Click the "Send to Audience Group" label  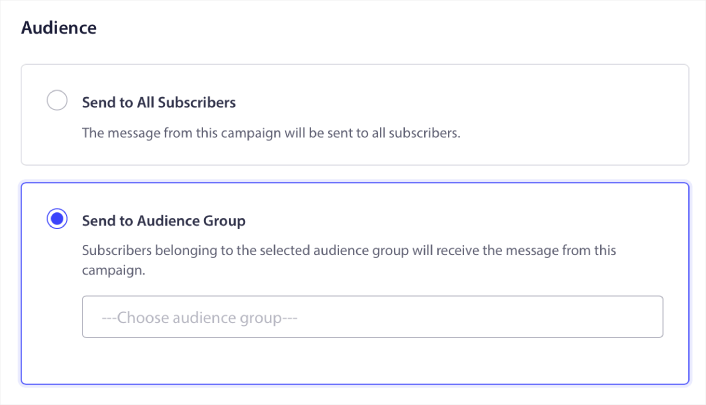pos(163,220)
